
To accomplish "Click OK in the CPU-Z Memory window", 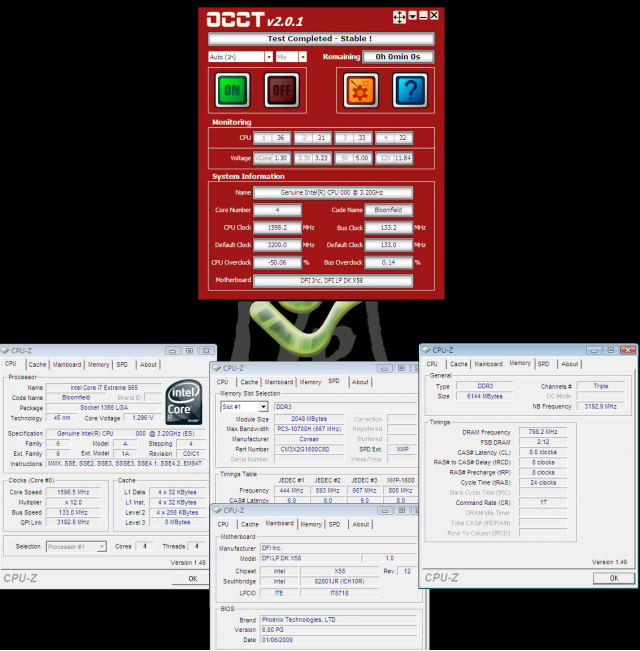I will 614,578.
